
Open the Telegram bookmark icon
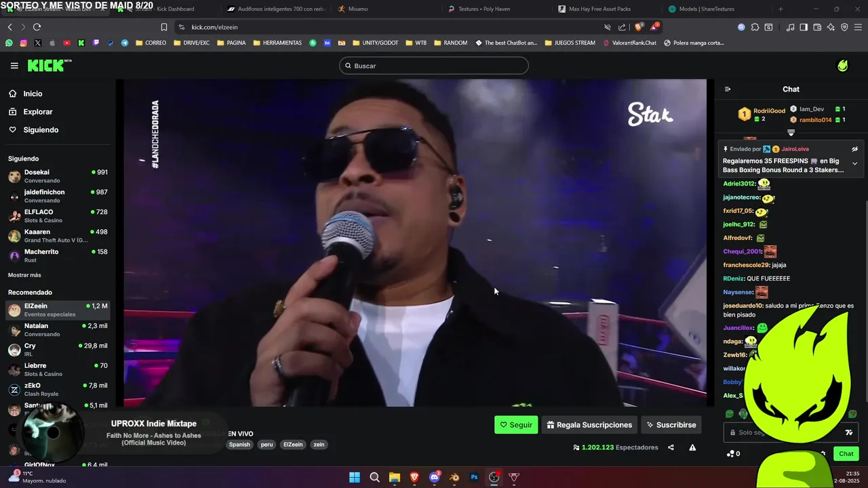pos(125,43)
